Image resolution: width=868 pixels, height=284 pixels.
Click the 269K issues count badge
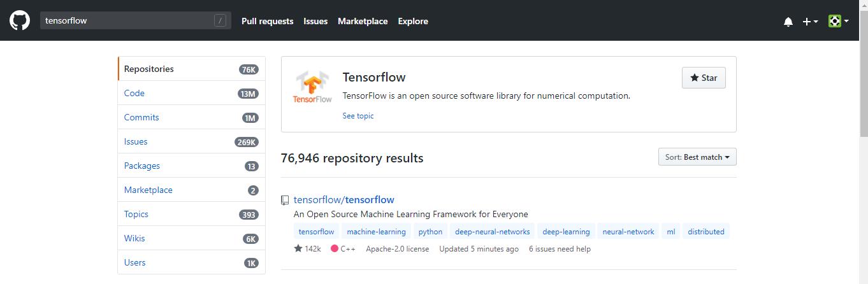tap(247, 142)
